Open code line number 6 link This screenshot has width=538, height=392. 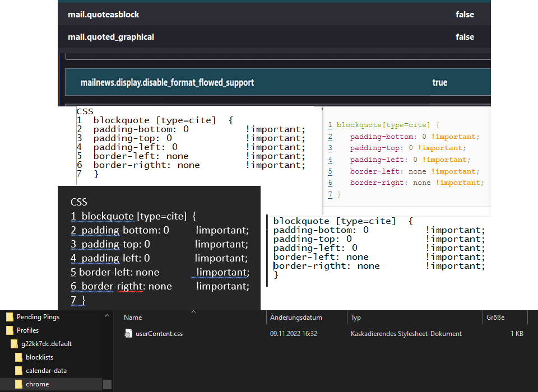pos(330,183)
